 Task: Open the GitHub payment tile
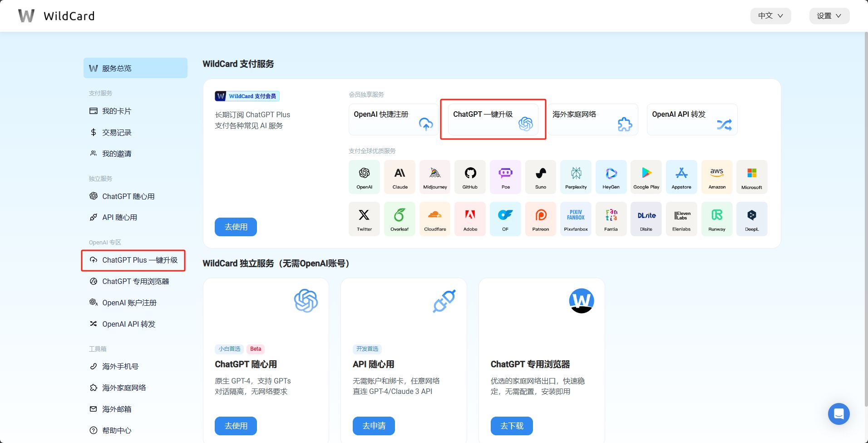coord(470,177)
